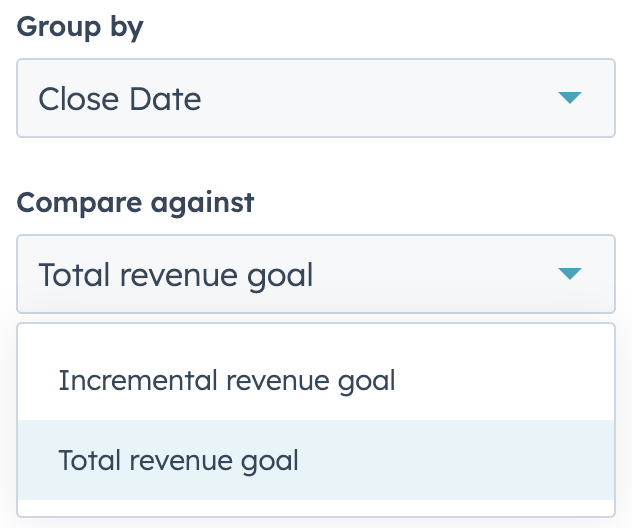Viewport: 632px width, 528px height.
Task: Expand Group by using its teal arrow
Action: (569, 98)
